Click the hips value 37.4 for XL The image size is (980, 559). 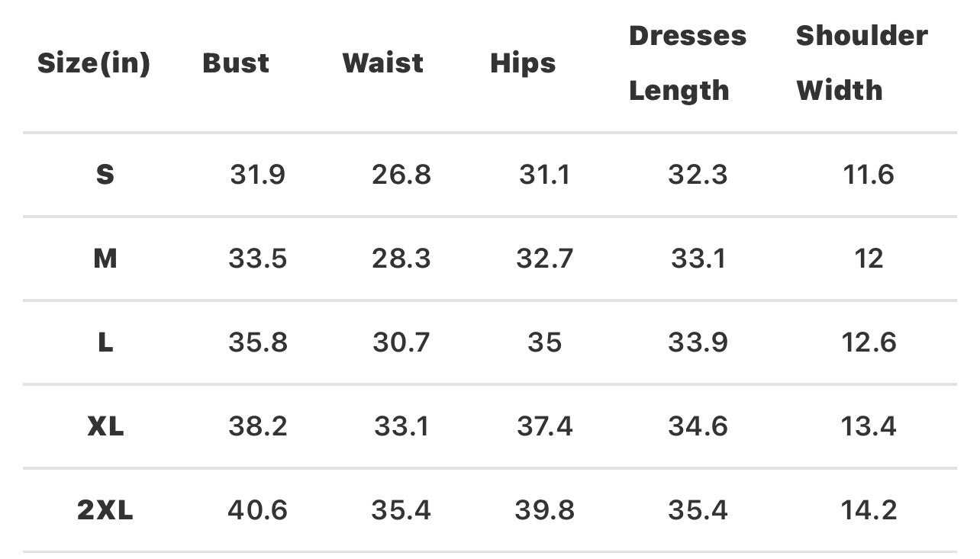(x=544, y=426)
